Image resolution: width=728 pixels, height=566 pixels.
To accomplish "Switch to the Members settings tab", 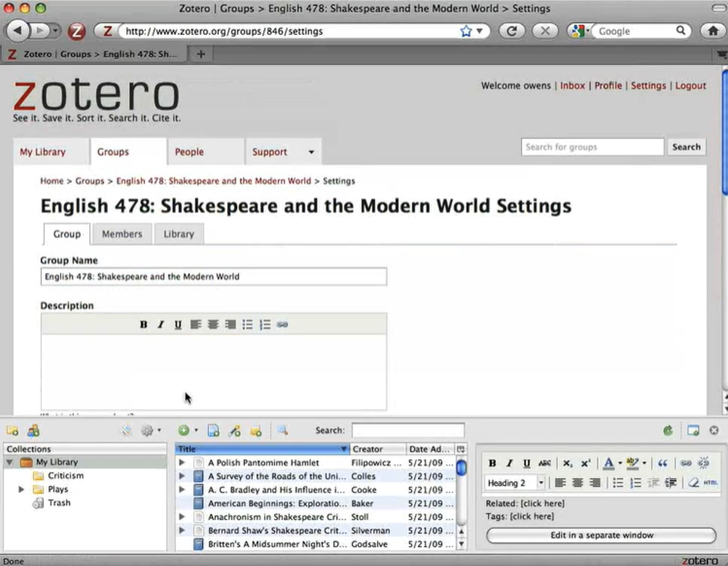I will [x=122, y=234].
